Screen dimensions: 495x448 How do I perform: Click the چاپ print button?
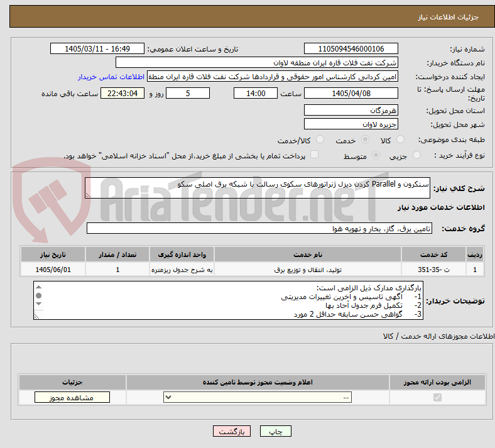tap(276, 431)
